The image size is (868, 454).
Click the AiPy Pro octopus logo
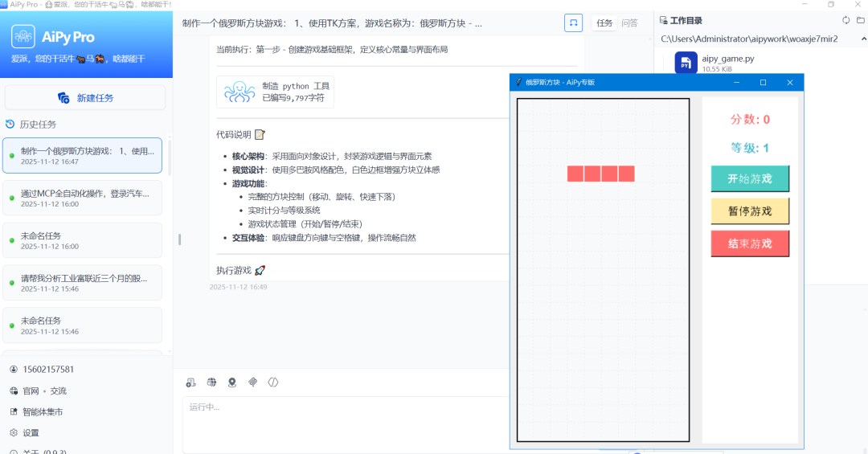click(x=23, y=36)
